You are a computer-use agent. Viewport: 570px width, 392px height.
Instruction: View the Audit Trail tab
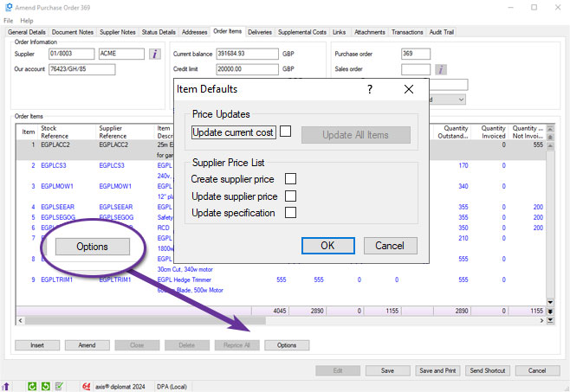(x=441, y=32)
